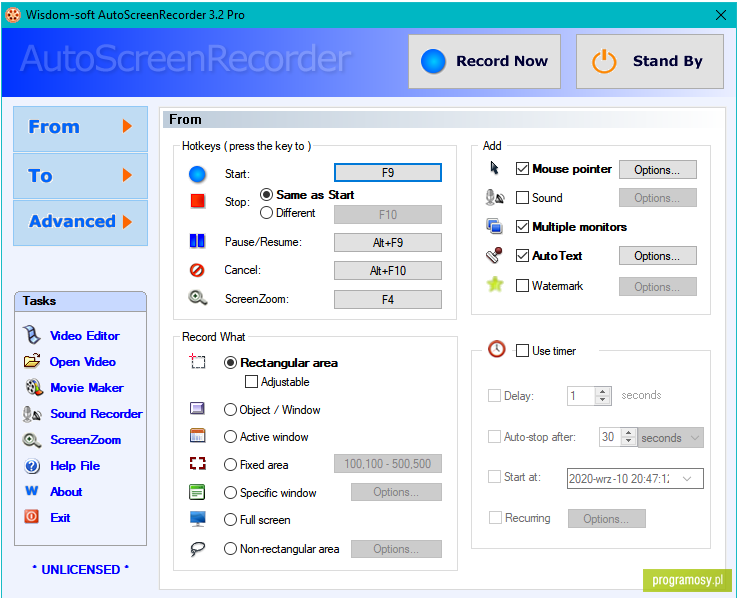Image resolution: width=738 pixels, height=598 pixels.
Task: Click the Video Editor film icon
Action: (32, 335)
